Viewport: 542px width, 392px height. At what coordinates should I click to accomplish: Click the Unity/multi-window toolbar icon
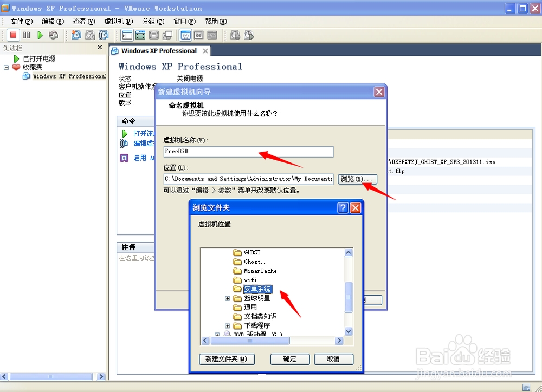click(x=167, y=35)
